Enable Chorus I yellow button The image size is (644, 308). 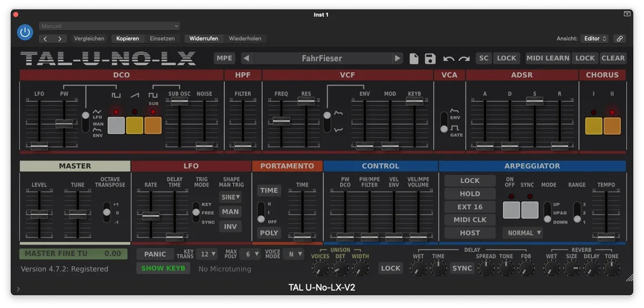tap(594, 126)
